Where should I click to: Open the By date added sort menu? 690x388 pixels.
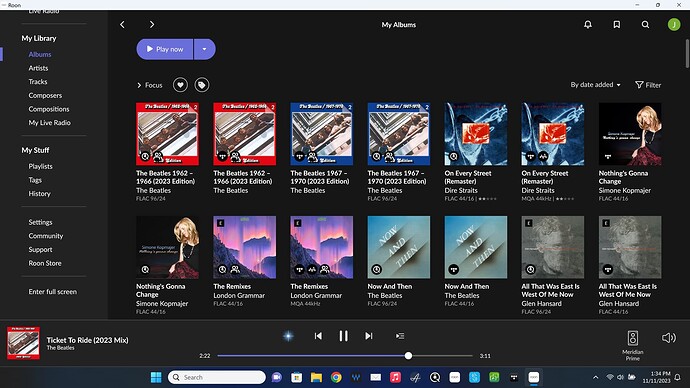coord(595,85)
